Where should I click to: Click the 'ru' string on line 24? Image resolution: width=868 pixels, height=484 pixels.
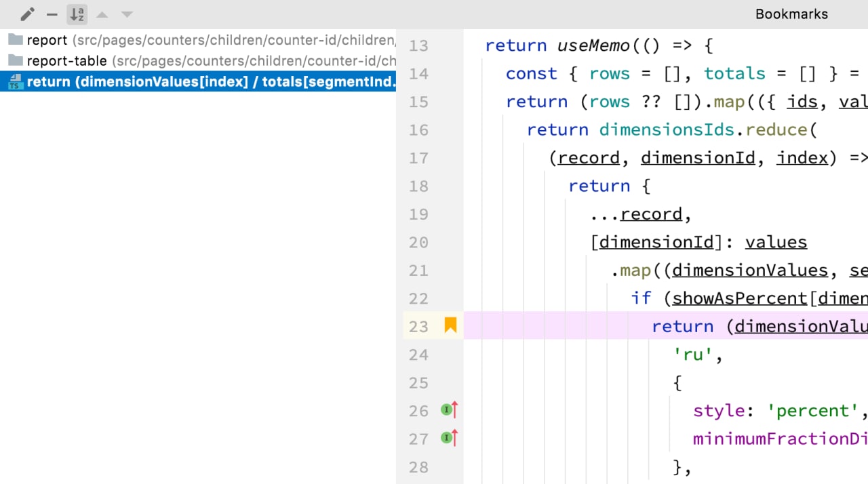tap(692, 355)
